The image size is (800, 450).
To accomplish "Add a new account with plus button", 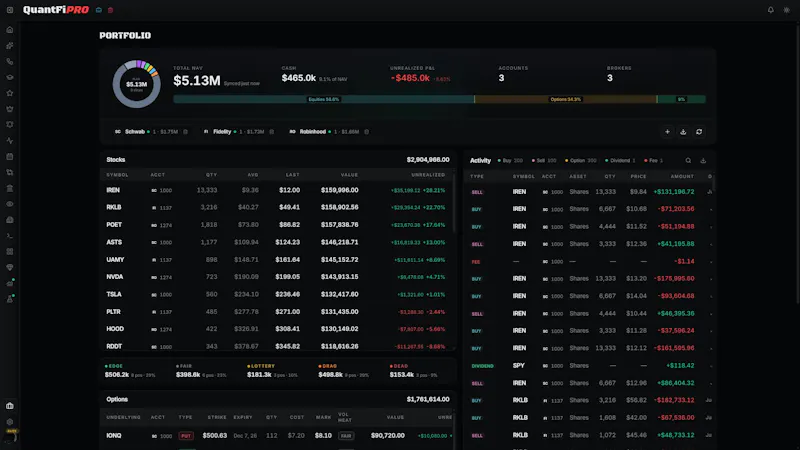I will (x=667, y=132).
